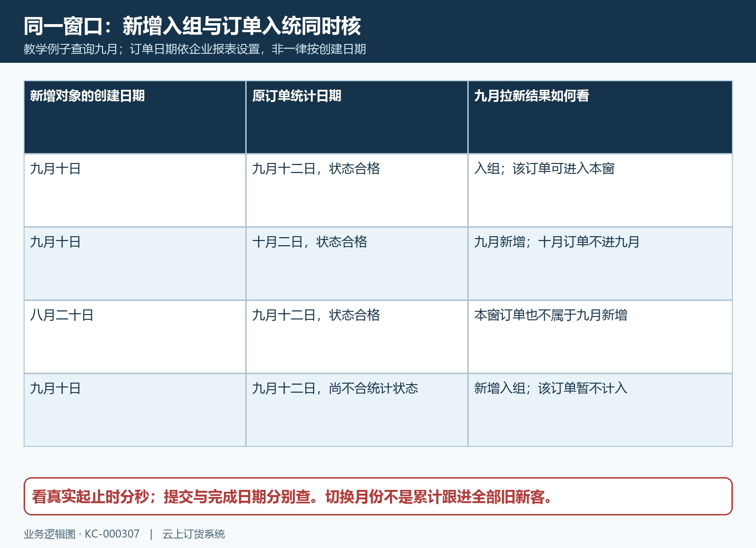This screenshot has width=756, height=548.
Task: Click the red note starting "看真实起止时分秒"
Action: click(378, 497)
